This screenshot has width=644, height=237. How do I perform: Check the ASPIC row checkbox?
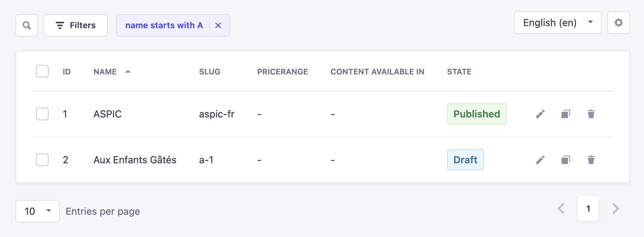(x=42, y=114)
